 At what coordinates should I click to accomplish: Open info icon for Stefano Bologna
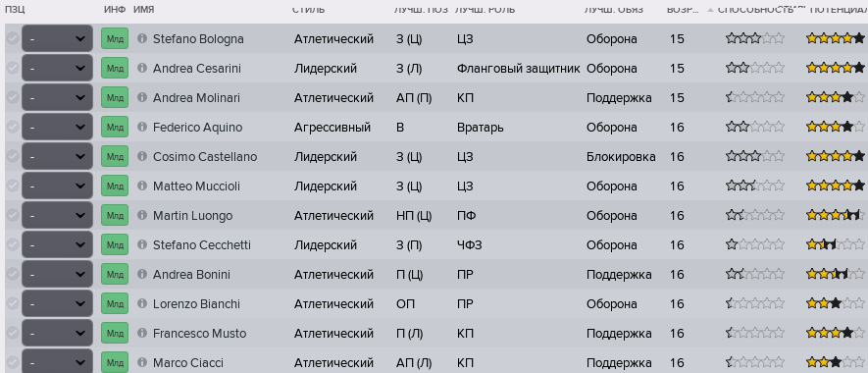(x=141, y=39)
